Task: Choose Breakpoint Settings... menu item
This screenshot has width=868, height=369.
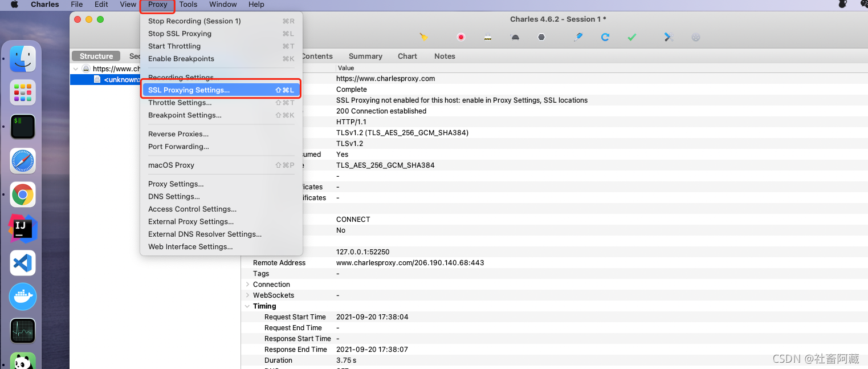Action: click(221, 115)
